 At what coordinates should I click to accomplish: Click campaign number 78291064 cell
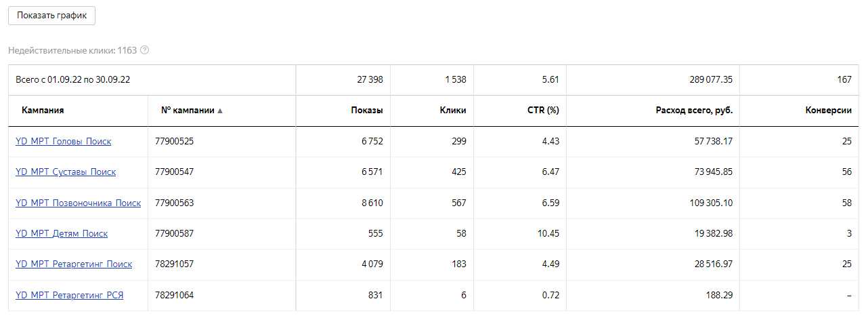click(x=175, y=295)
